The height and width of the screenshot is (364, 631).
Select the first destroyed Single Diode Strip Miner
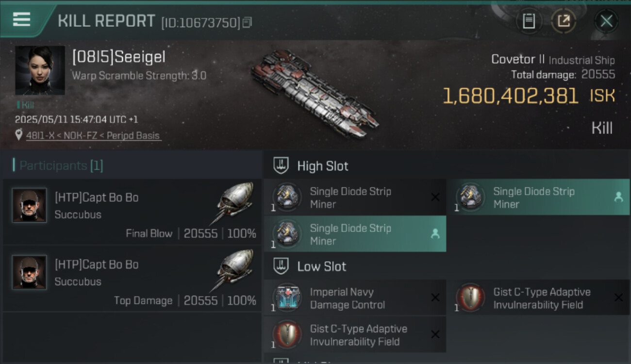point(354,198)
